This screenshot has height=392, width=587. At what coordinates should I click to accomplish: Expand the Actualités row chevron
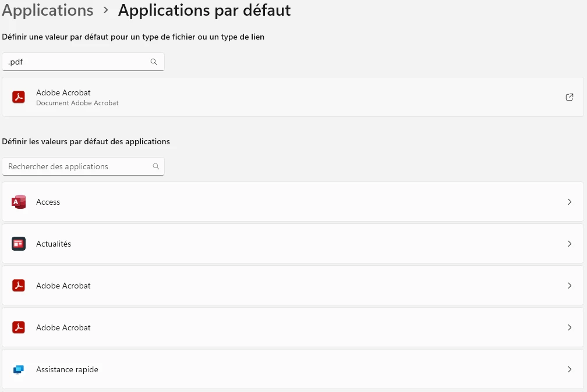pos(570,244)
